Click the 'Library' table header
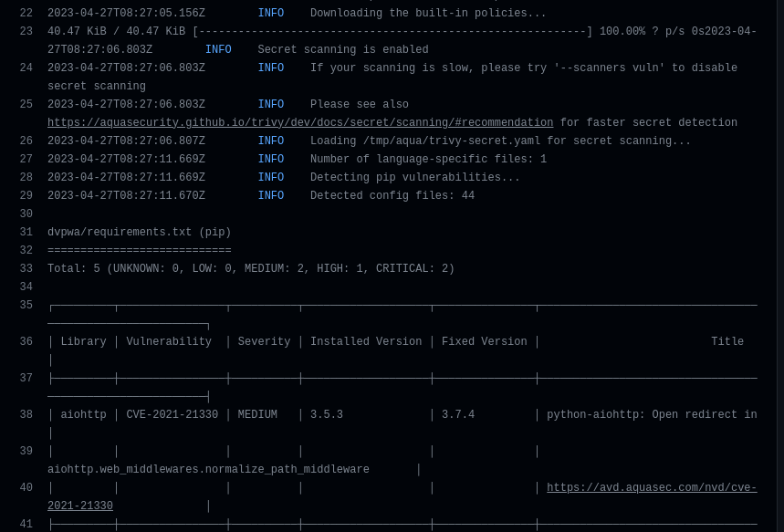Viewport: 784px width, 532px height. (x=83, y=341)
